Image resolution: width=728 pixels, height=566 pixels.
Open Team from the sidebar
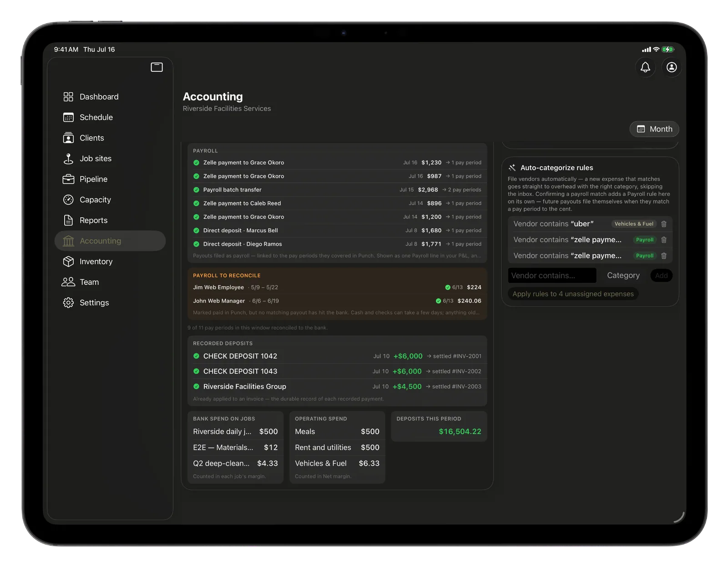point(110,282)
